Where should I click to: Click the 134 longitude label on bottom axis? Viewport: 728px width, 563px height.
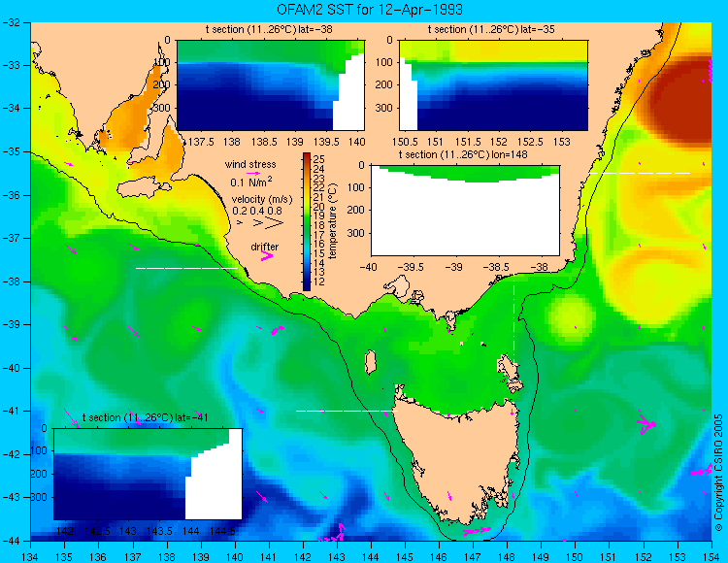point(30,556)
